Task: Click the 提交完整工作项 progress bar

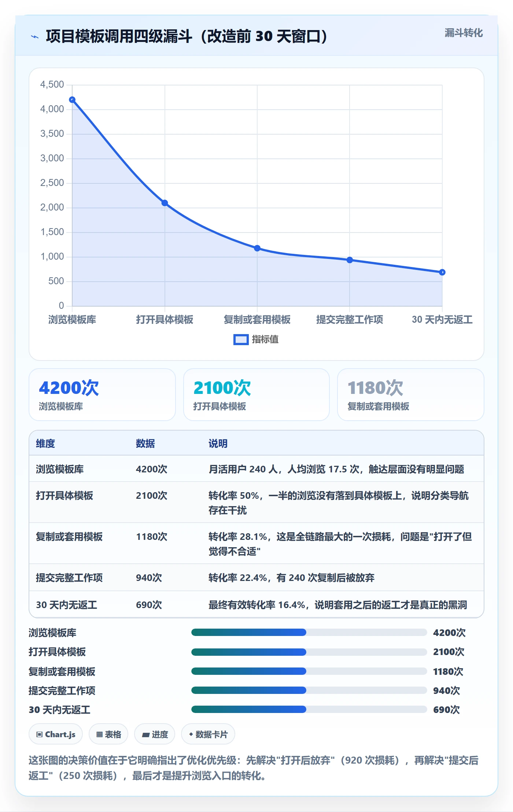Action: click(x=309, y=690)
